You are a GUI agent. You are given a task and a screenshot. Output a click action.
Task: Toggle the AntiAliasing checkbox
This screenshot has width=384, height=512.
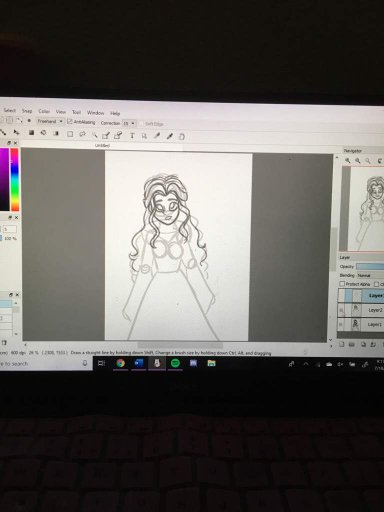pyautogui.click(x=70, y=122)
